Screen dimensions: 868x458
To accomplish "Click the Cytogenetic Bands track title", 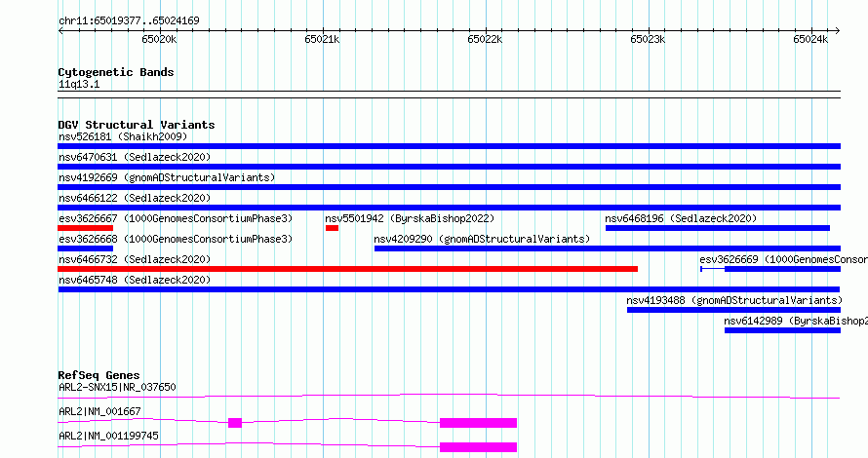I will [116, 72].
